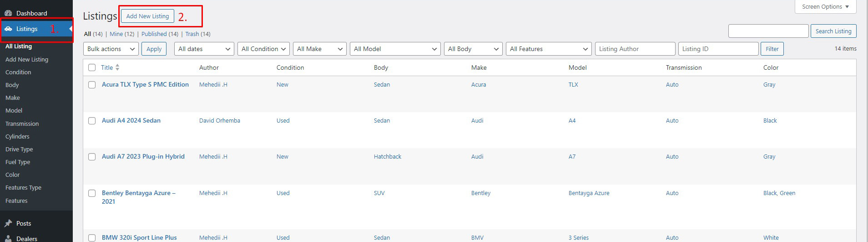Check the Audi A4 2024 Sedan checkbox
The height and width of the screenshot is (242, 868).
[x=92, y=121]
